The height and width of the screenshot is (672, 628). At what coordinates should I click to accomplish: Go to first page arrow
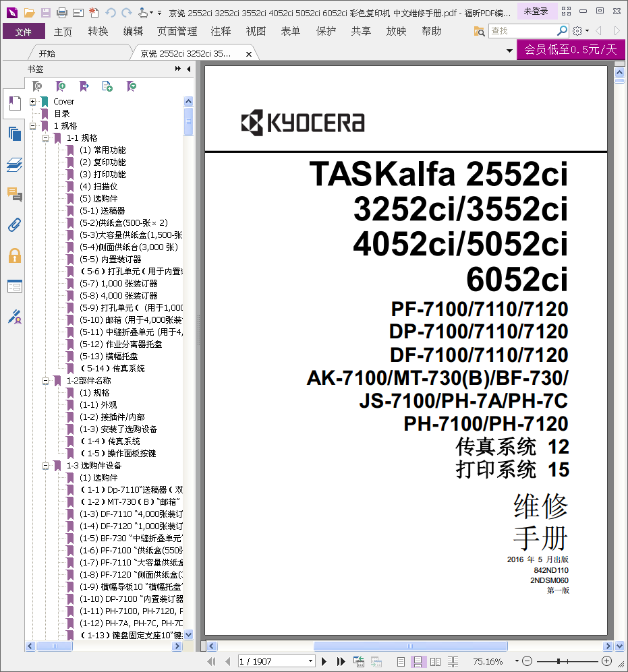point(212,661)
